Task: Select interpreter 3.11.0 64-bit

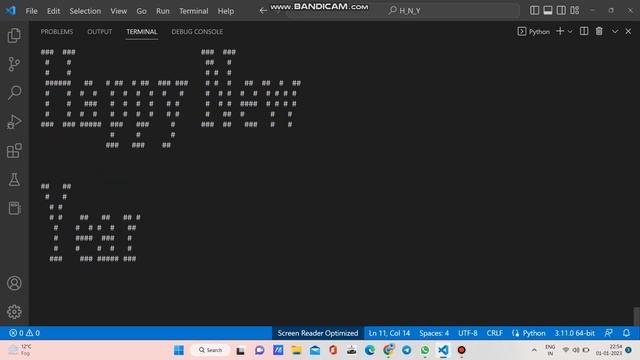Action: pyautogui.click(x=574, y=333)
